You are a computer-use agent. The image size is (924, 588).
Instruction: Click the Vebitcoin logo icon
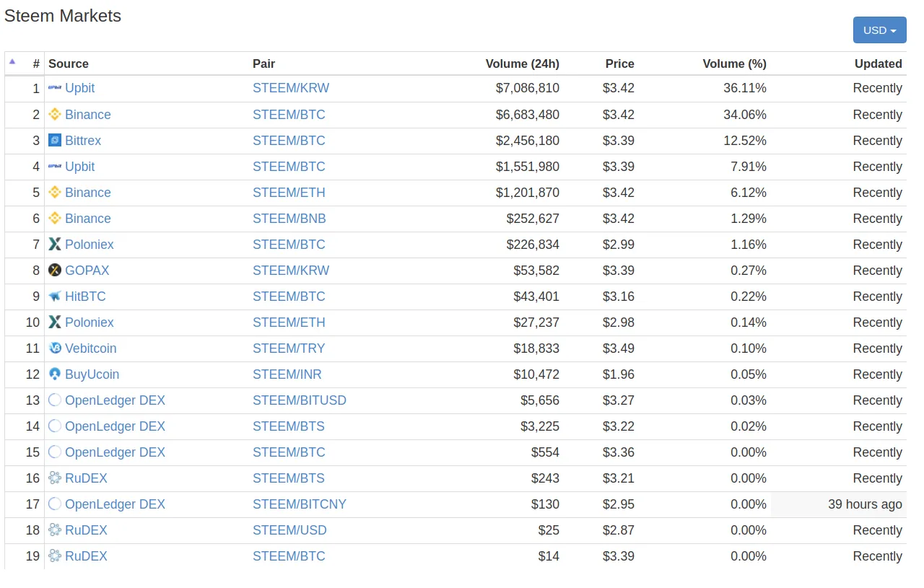pos(55,348)
